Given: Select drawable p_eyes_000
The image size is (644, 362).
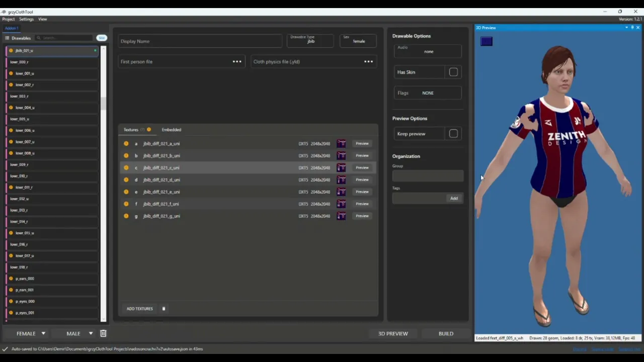Looking at the screenshot, I should 52,302.
